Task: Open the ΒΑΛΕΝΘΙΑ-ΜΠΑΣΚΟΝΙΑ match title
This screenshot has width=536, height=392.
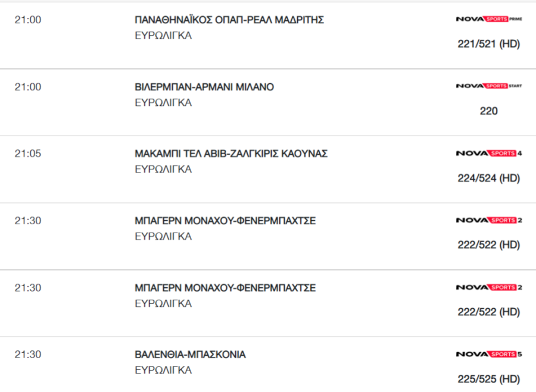Action: [190, 355]
